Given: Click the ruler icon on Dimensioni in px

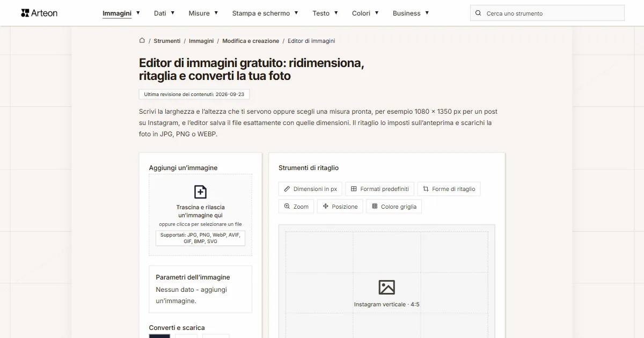Looking at the screenshot, I should point(287,189).
